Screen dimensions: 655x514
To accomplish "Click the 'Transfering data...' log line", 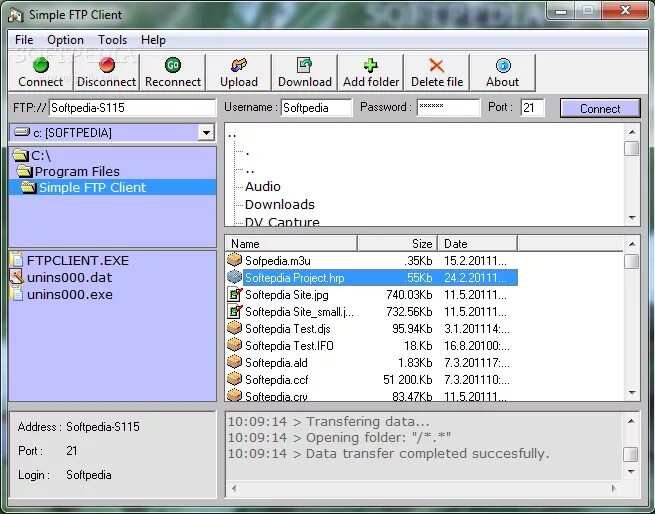I will click(x=329, y=422).
